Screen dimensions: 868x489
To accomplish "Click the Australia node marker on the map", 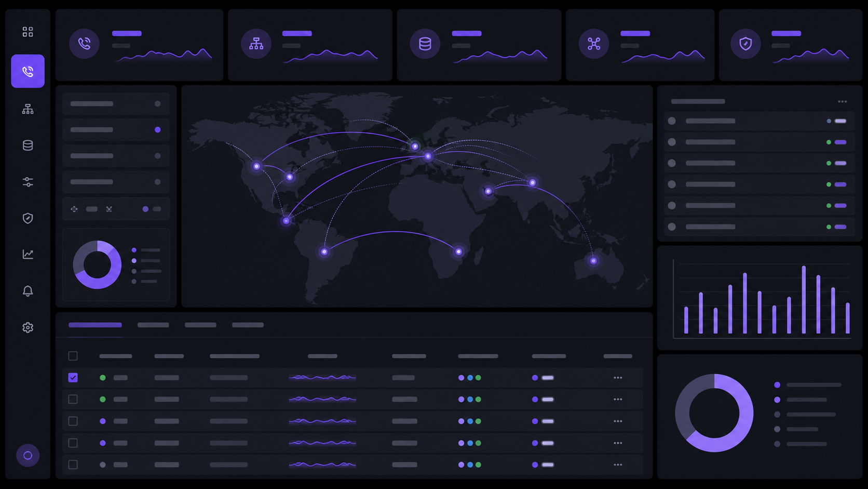I will (593, 261).
